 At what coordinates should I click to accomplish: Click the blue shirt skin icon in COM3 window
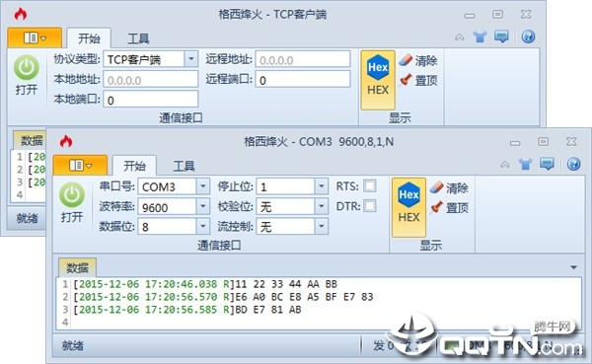point(525,164)
